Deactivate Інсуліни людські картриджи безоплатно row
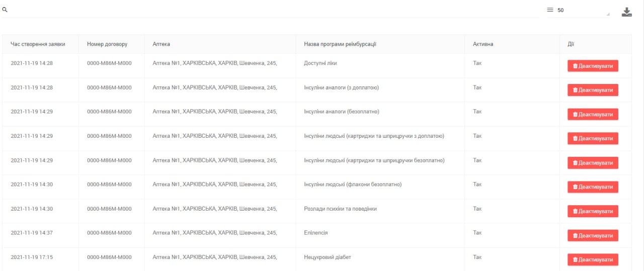This screenshot has height=271, width=644. (x=593, y=163)
